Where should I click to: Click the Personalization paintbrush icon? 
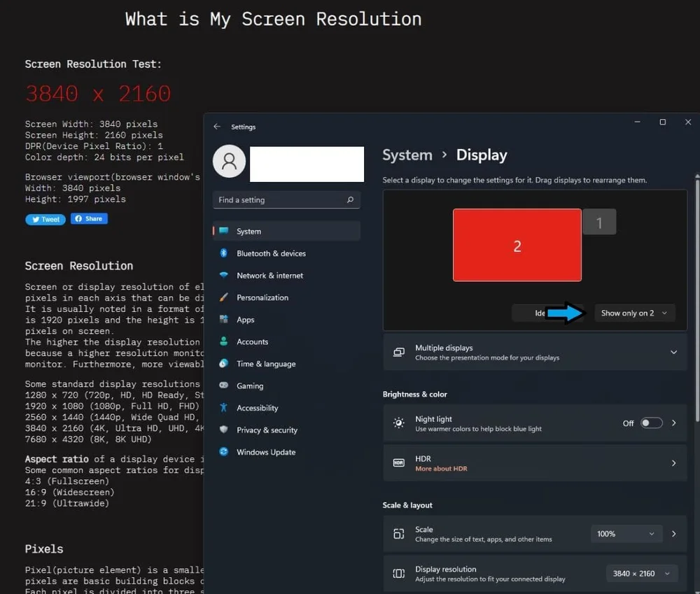[x=224, y=297]
